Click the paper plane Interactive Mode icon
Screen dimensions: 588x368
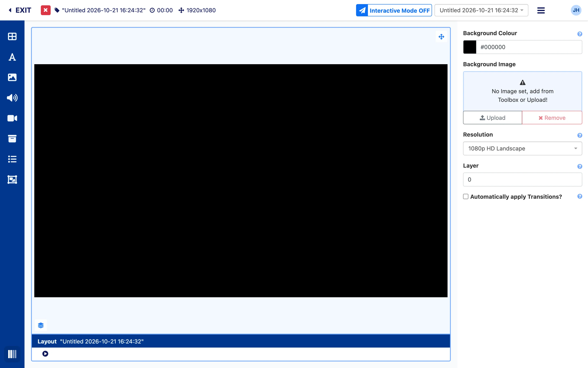click(x=362, y=10)
